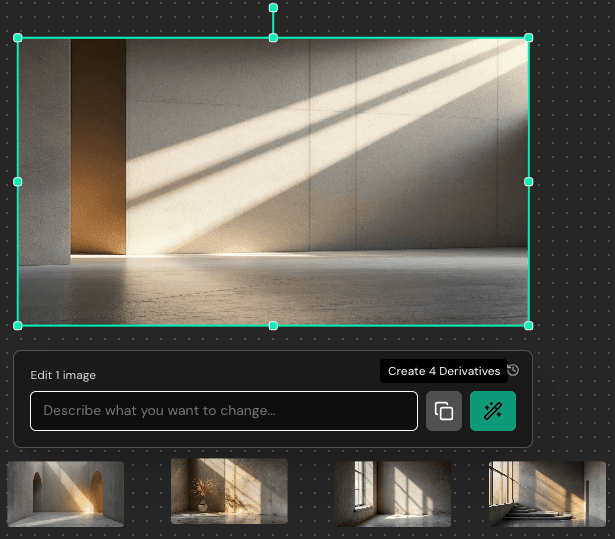The image size is (615, 539).
Task: Select the thumbnail with arched doorways
Action: point(66,493)
